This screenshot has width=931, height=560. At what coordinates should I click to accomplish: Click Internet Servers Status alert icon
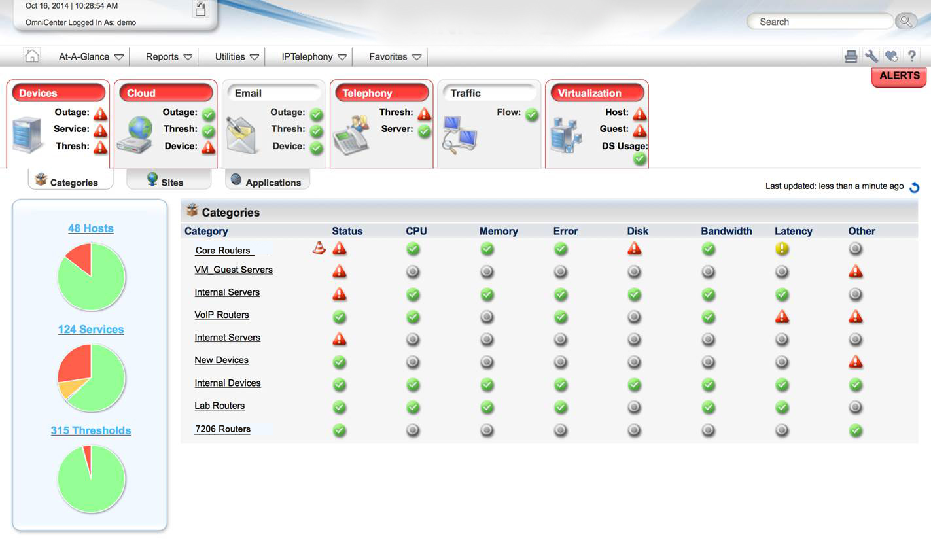click(339, 339)
